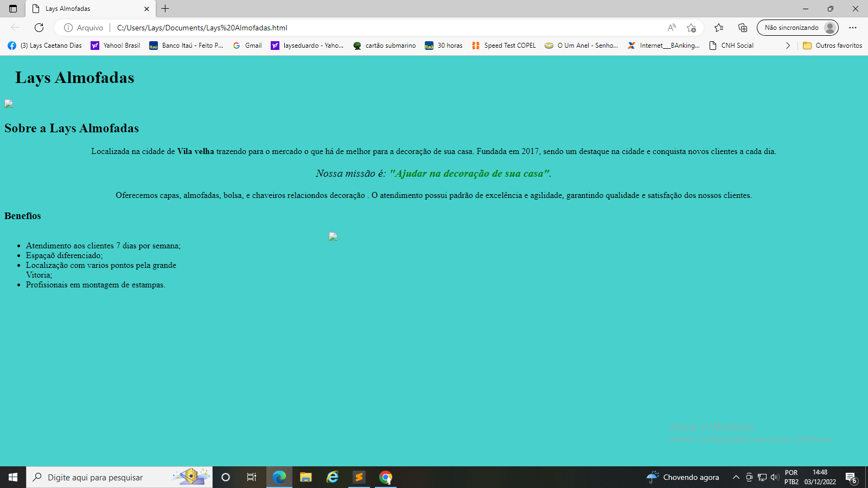The width and height of the screenshot is (868, 488).
Task: Click the Não sincronizando profile button
Action: [x=797, y=28]
